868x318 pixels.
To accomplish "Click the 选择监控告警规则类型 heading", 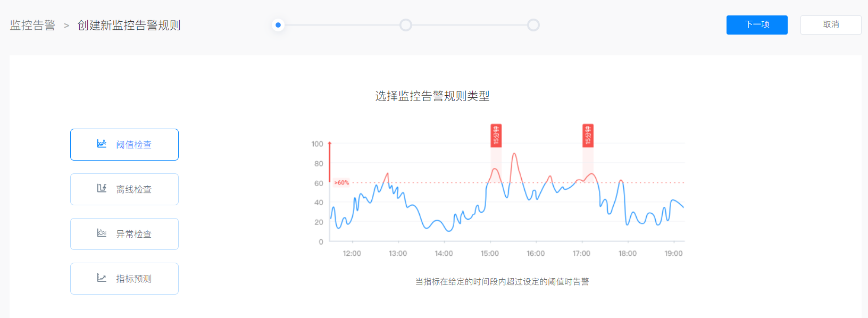I will pos(432,96).
